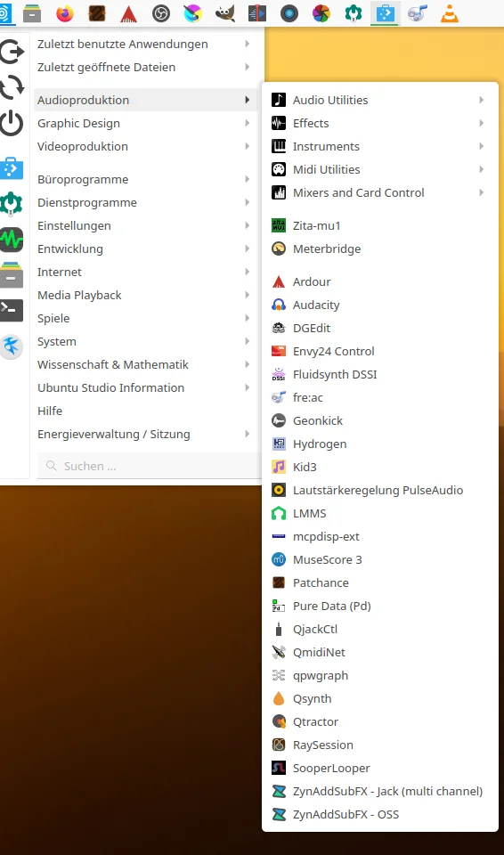Click the MuseScore 3 blue icon
The height and width of the screenshot is (855, 504).
[278, 559]
